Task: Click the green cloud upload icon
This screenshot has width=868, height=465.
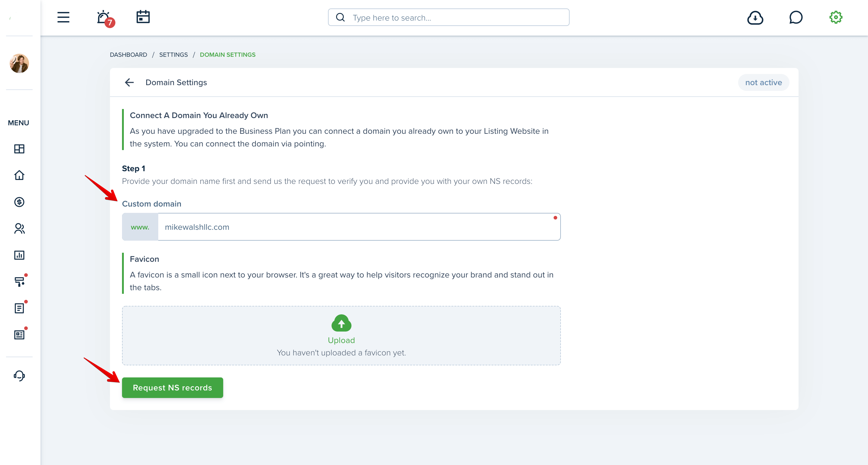Action: 341,323
